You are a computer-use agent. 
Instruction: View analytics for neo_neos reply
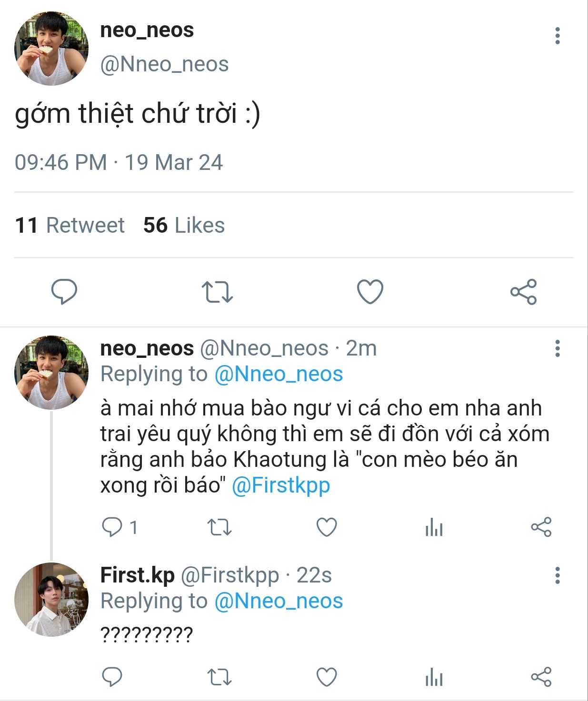434,527
